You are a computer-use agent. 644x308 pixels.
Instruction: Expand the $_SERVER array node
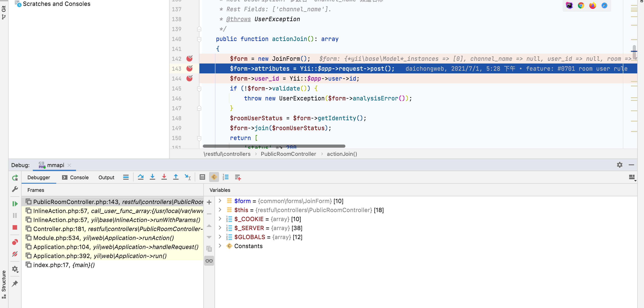click(x=220, y=228)
